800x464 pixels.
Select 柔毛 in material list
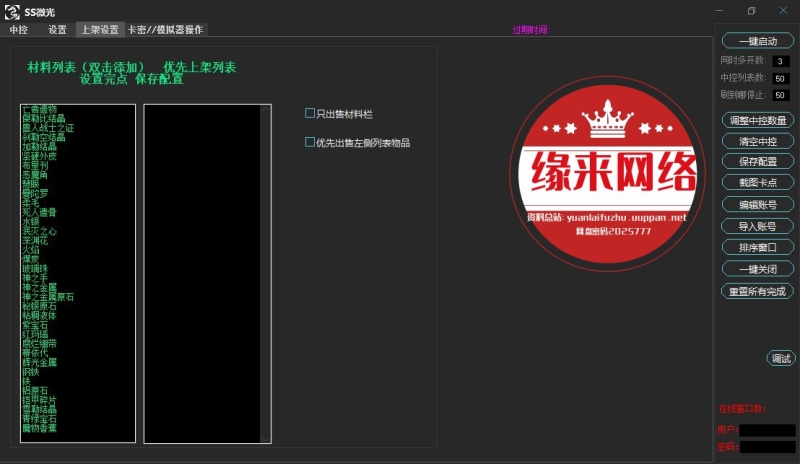[31, 203]
